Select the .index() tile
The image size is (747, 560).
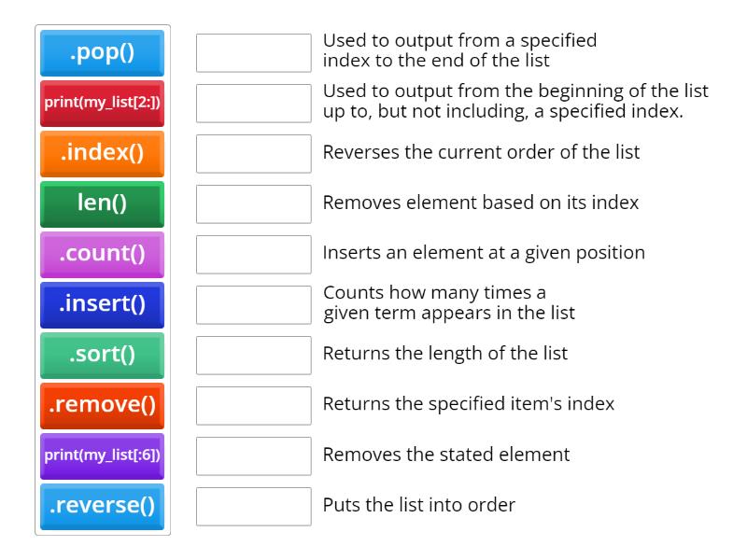pyautogui.click(x=102, y=154)
